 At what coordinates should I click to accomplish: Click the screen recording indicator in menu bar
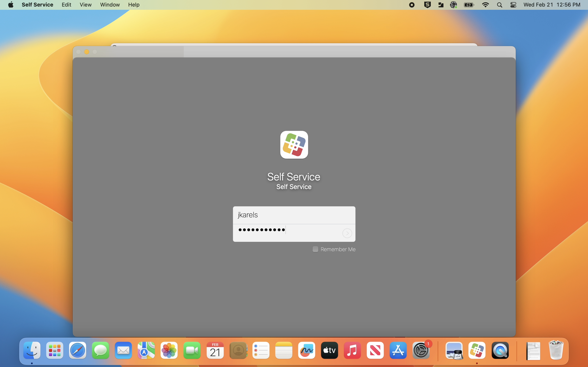(411, 5)
